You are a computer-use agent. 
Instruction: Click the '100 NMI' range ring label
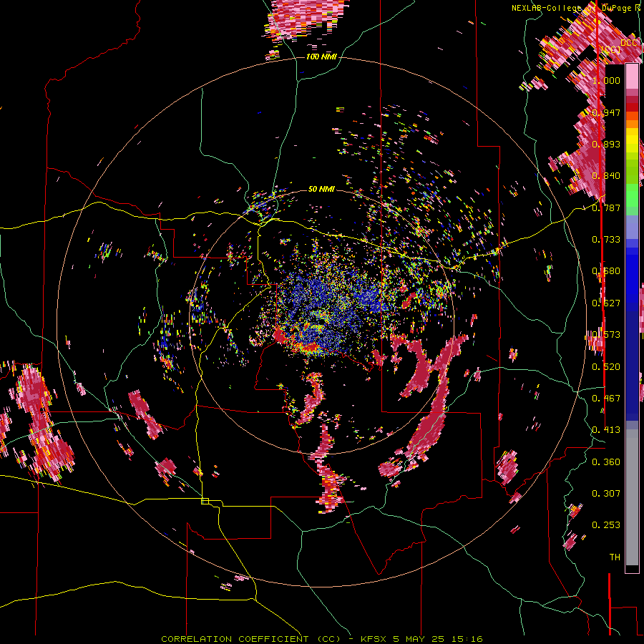(x=321, y=57)
